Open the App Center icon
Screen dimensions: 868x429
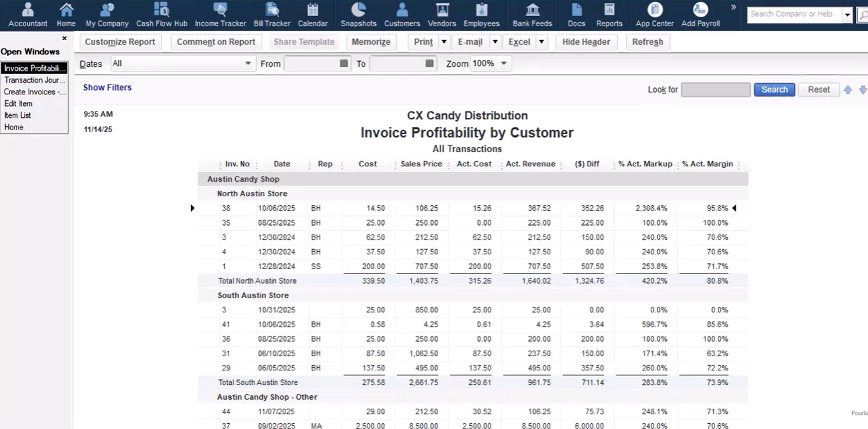[x=655, y=15]
